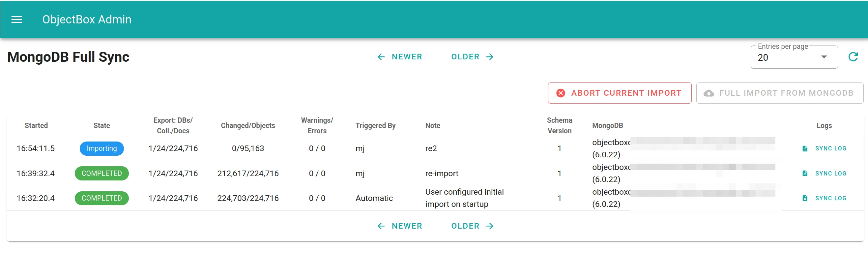Image resolution: width=868 pixels, height=256 pixels.
Task: Click Full Import From MongoDB button
Action: pos(779,93)
